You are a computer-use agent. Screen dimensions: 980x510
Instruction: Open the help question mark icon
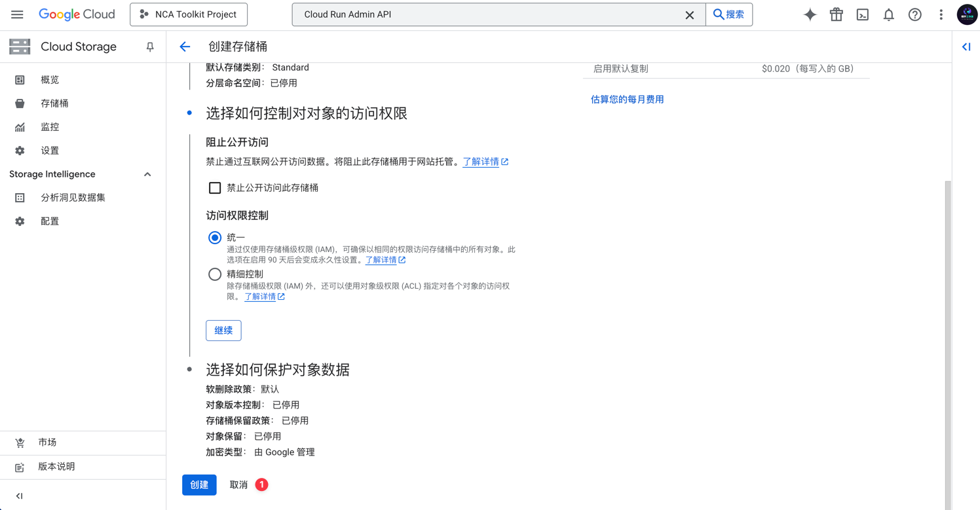pyautogui.click(x=914, y=14)
